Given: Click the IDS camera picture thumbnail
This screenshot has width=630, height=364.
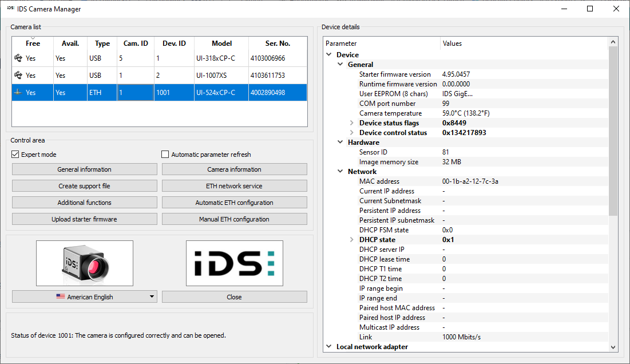Looking at the screenshot, I should click(x=85, y=263).
